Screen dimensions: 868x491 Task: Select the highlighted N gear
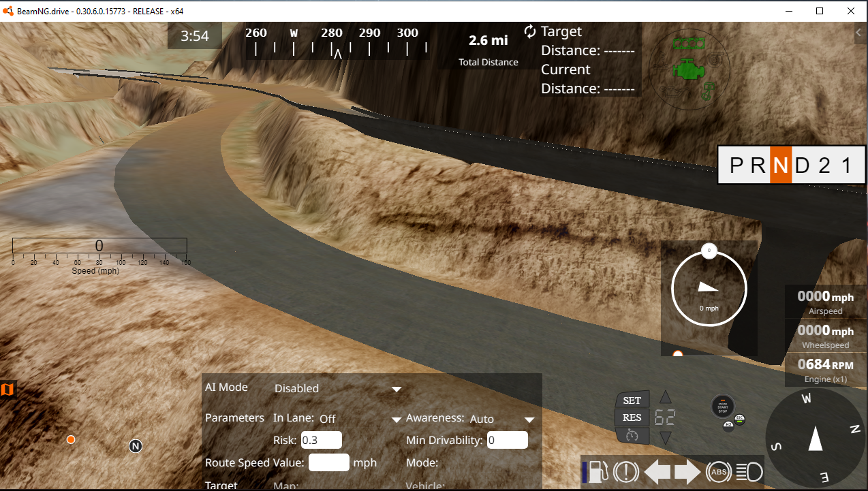(x=781, y=165)
